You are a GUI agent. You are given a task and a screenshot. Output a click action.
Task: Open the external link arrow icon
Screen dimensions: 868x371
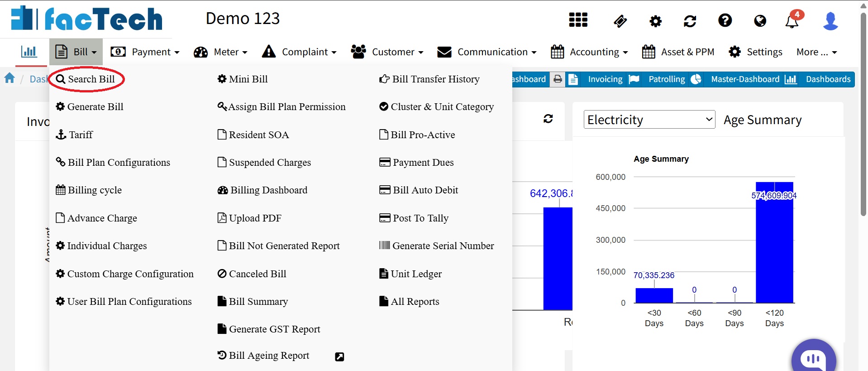pos(339,357)
